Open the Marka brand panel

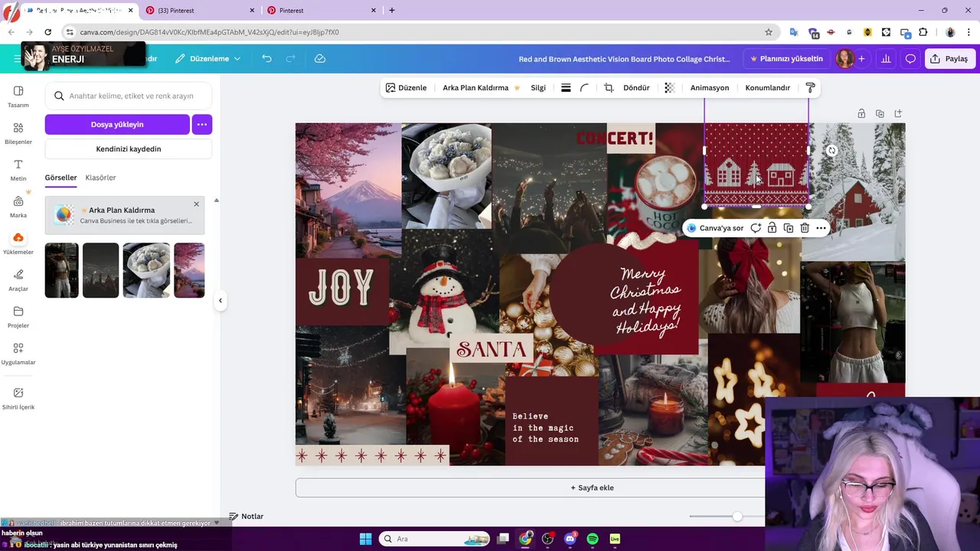[x=18, y=207]
